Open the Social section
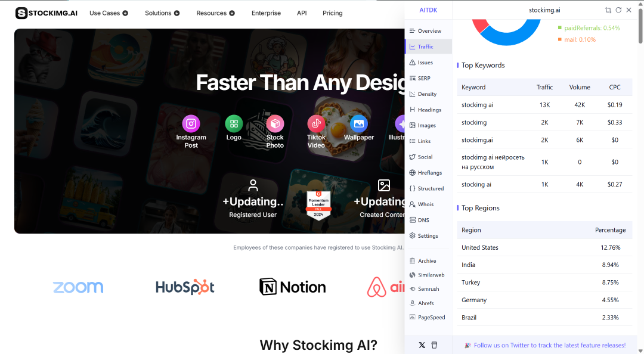This screenshot has height=354, width=644. [428, 157]
